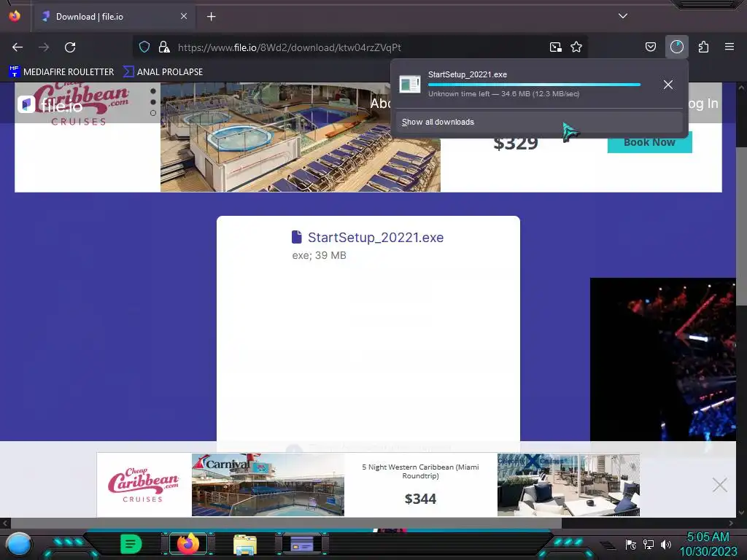
Task: Open the Pocket save icon
Action: pos(650,47)
